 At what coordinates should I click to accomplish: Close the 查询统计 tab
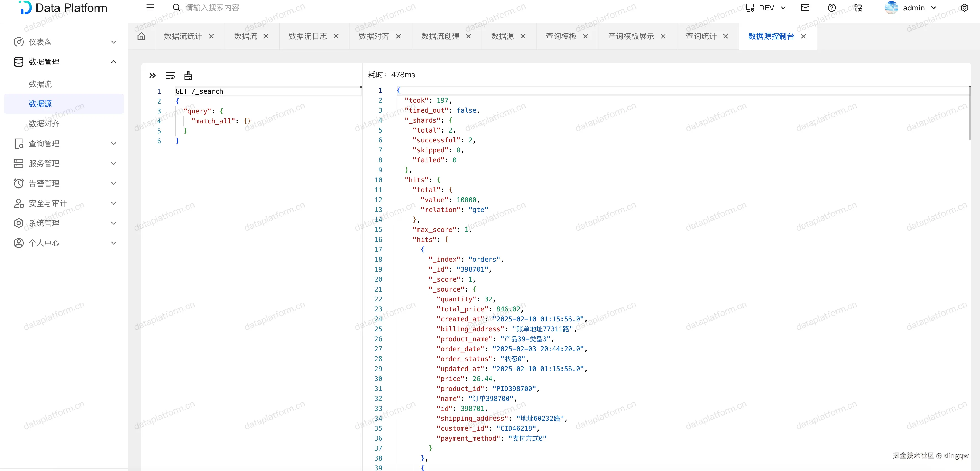(726, 36)
